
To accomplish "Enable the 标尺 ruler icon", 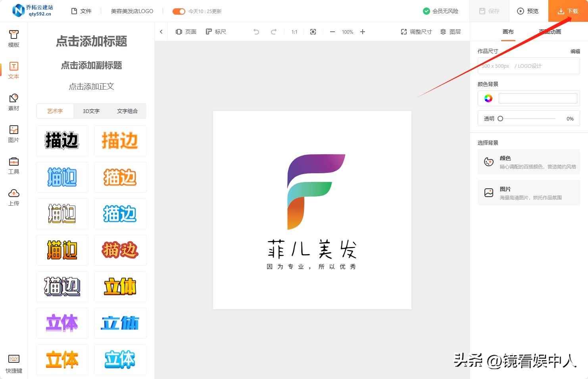I will click(x=216, y=32).
